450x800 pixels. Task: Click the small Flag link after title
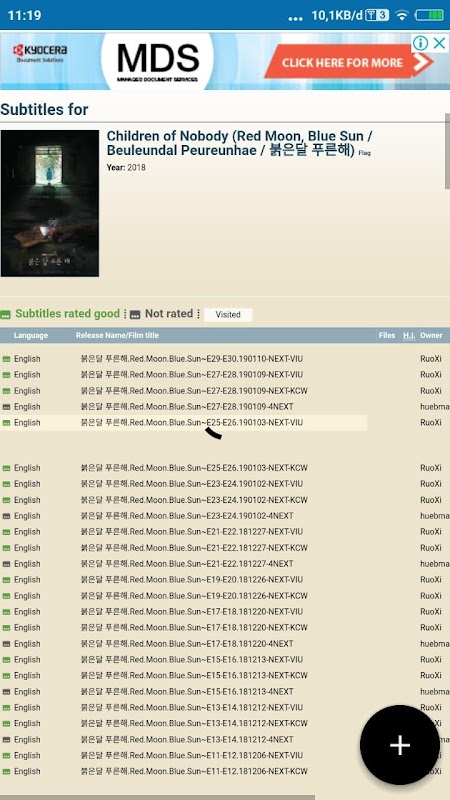click(x=364, y=153)
